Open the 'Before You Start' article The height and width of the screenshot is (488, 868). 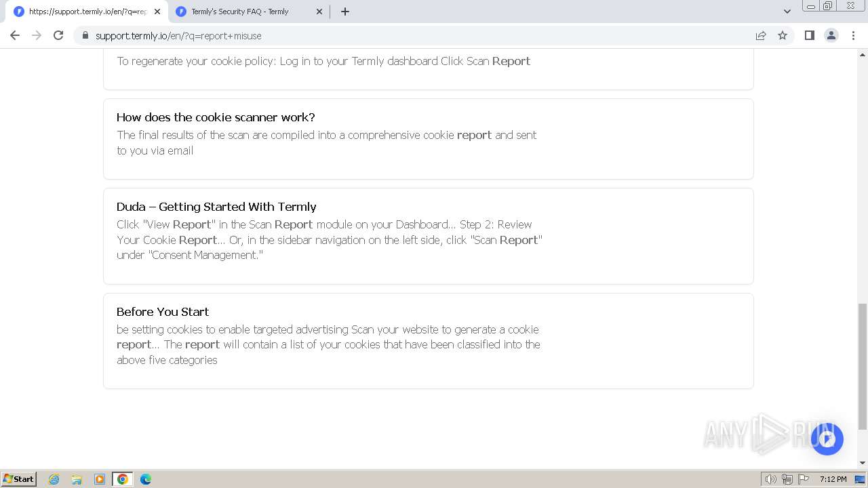(x=163, y=312)
